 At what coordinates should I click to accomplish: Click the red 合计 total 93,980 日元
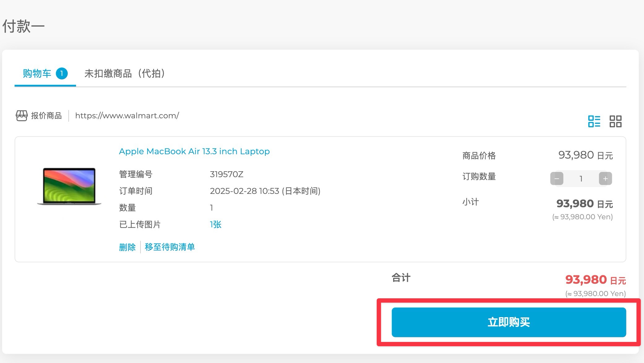(595, 280)
